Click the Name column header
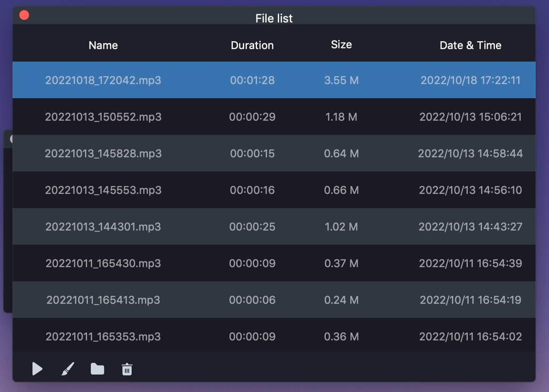 (x=103, y=45)
